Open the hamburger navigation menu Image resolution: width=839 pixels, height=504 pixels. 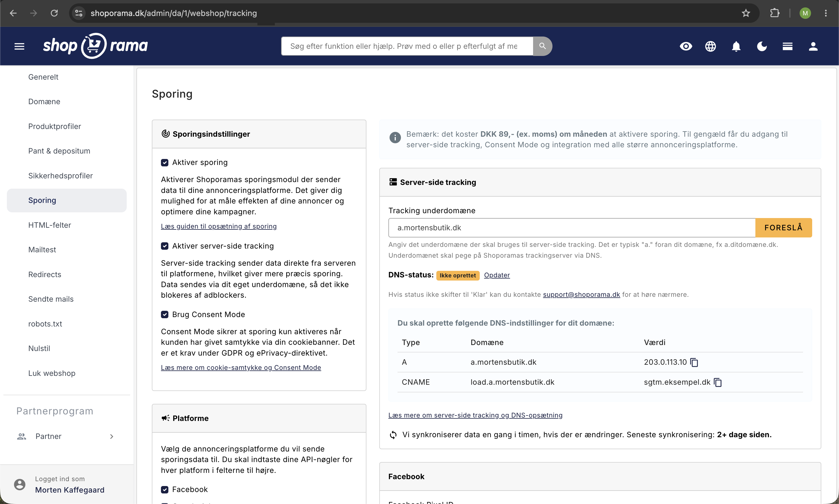[x=19, y=46]
